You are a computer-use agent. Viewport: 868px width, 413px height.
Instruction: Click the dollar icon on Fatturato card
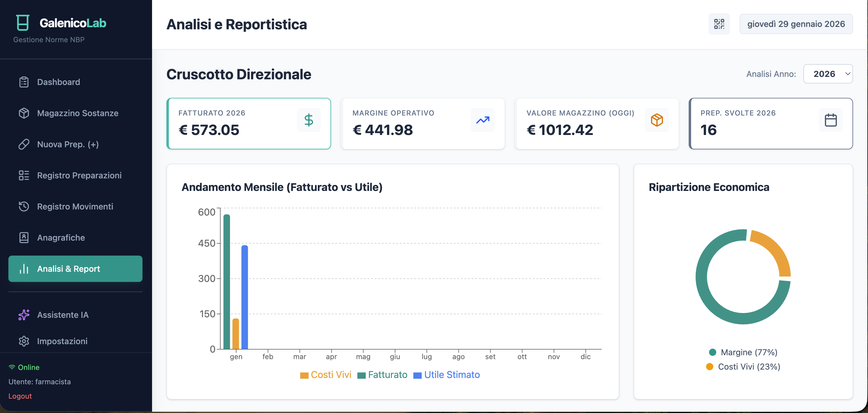(x=308, y=120)
